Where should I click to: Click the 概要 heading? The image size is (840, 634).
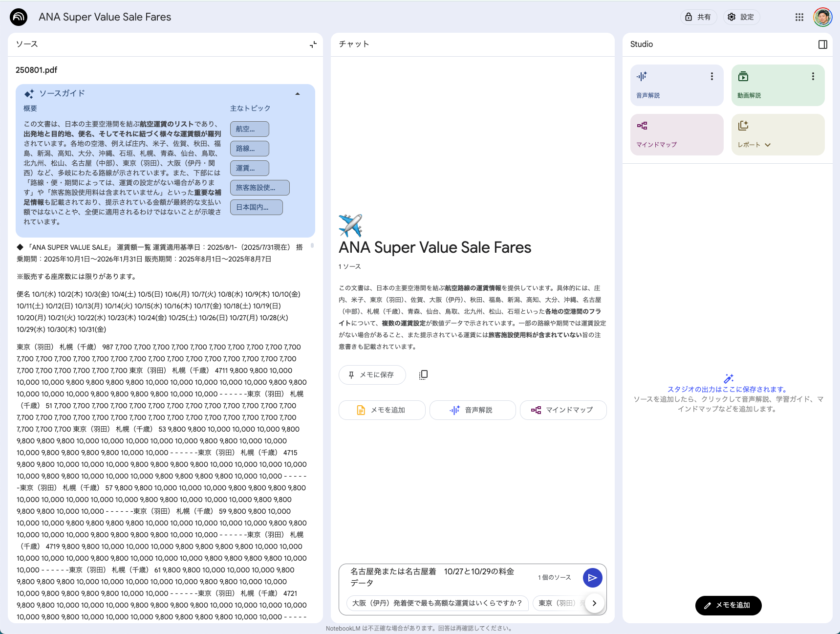[30, 109]
